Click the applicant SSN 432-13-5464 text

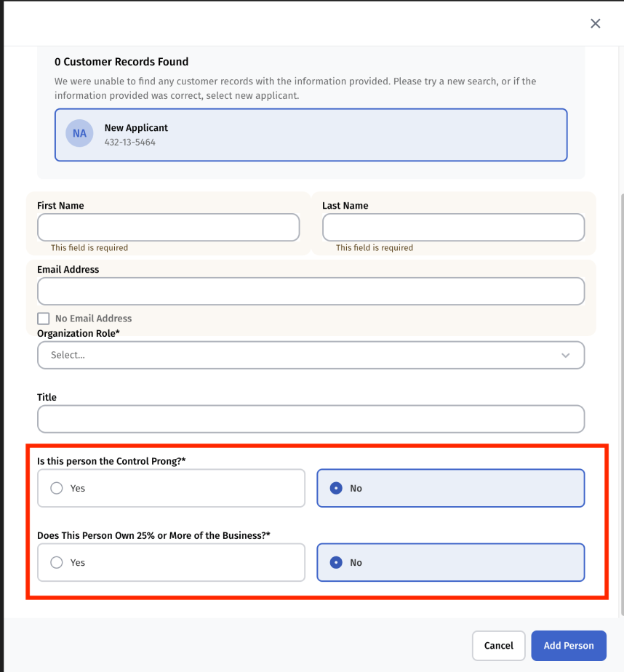pos(129,143)
